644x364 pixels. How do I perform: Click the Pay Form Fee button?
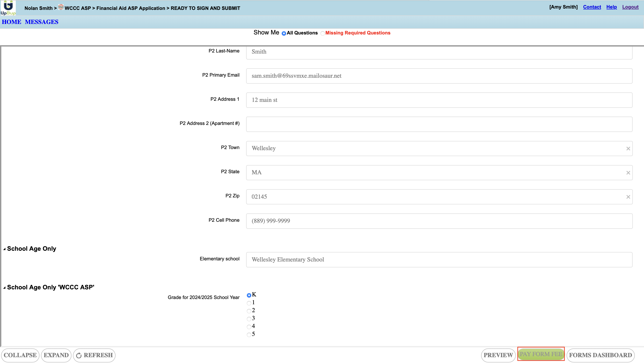(541, 354)
